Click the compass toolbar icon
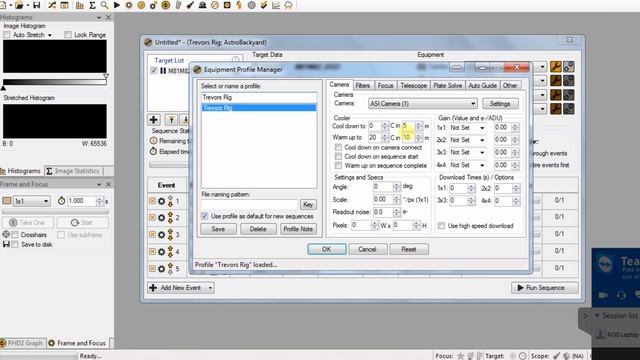The height and width of the screenshot is (360, 640). (x=215, y=5)
